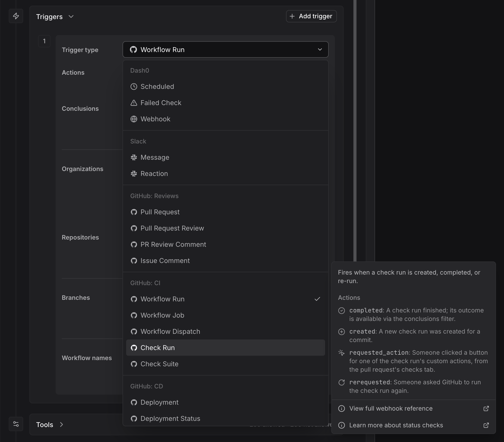Select the checked Workflow Run option

225,299
